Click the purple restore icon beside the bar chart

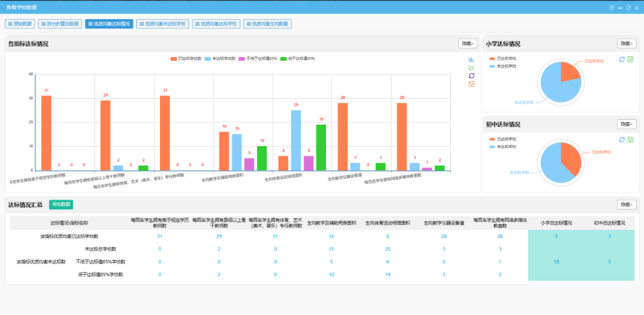471,75
